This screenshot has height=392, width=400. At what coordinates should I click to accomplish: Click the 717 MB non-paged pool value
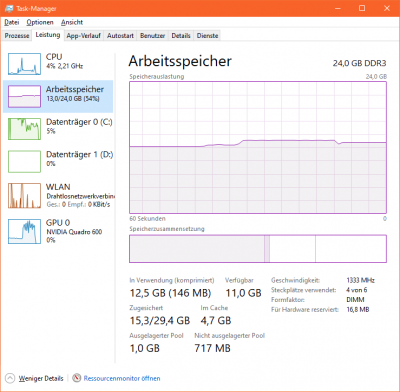(x=212, y=348)
